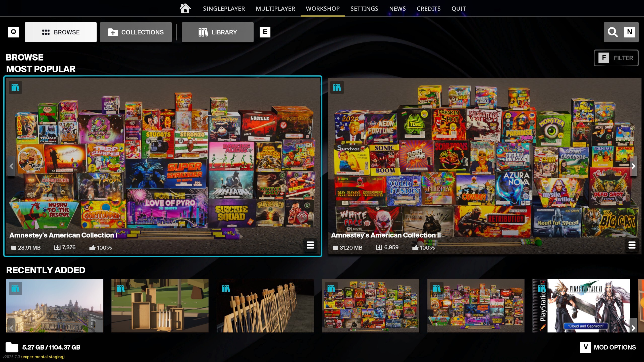Open the wooden crates mod thumbnail
The height and width of the screenshot is (362, 644).
click(x=160, y=306)
